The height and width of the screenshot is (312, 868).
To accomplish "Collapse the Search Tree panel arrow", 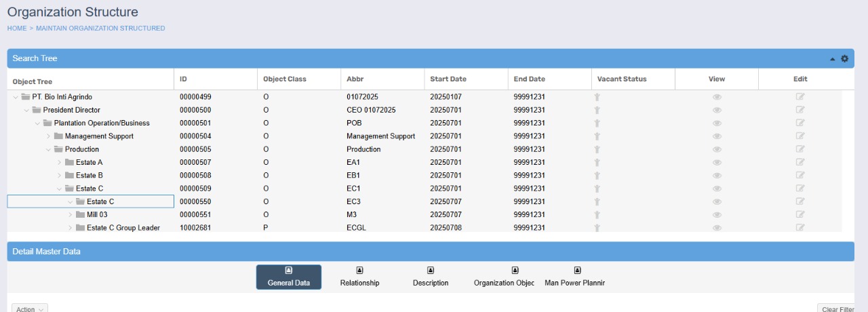I will coord(832,59).
